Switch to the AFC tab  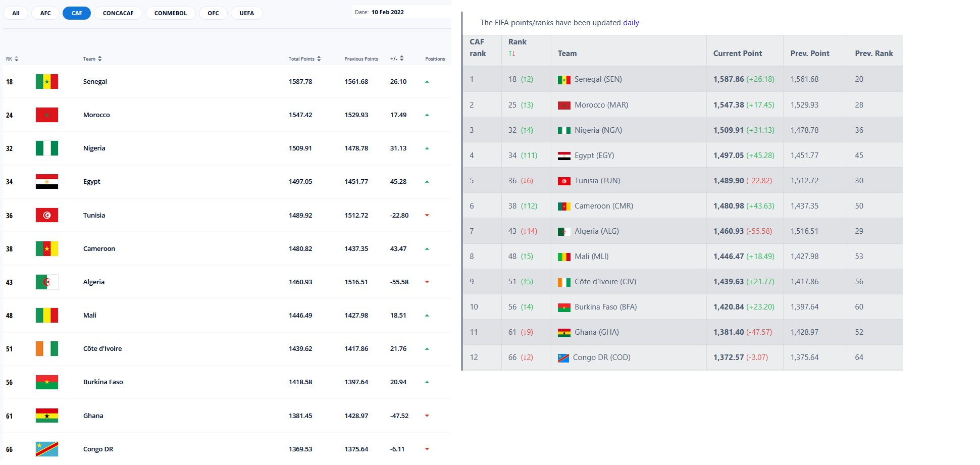click(x=45, y=13)
